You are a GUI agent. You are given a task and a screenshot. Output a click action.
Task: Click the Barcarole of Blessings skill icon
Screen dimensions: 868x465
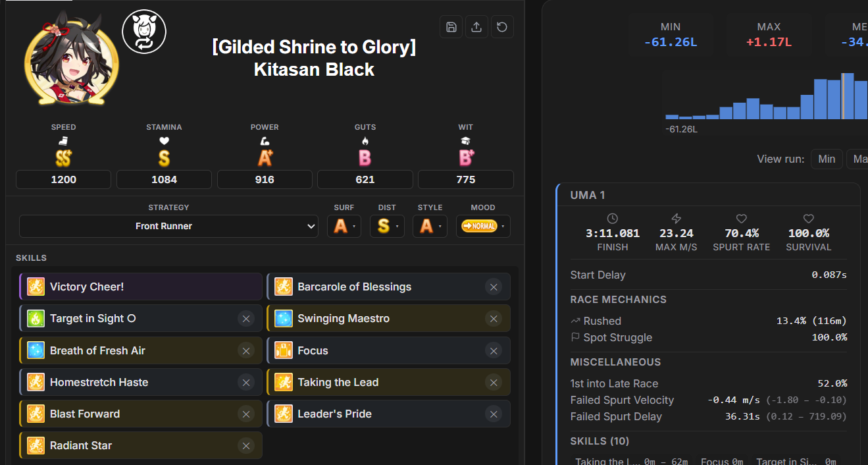284,287
